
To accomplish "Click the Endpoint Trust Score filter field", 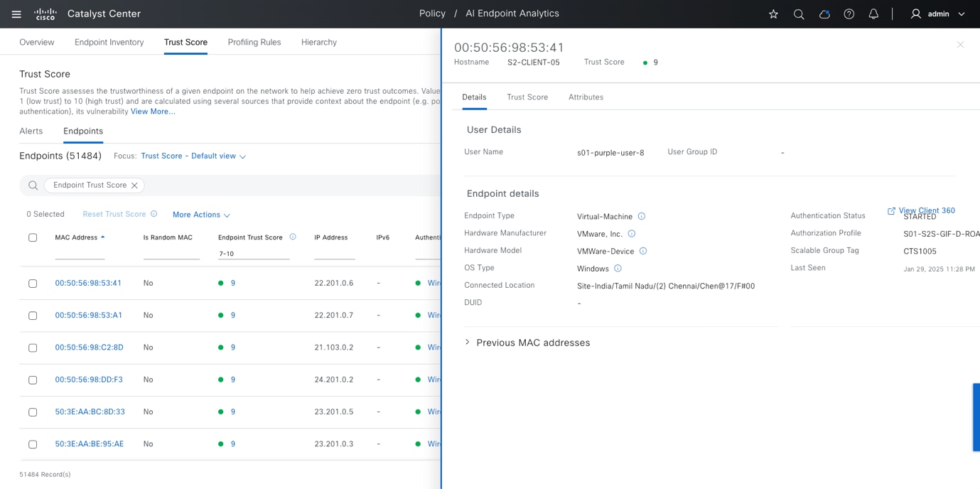I will click(253, 254).
